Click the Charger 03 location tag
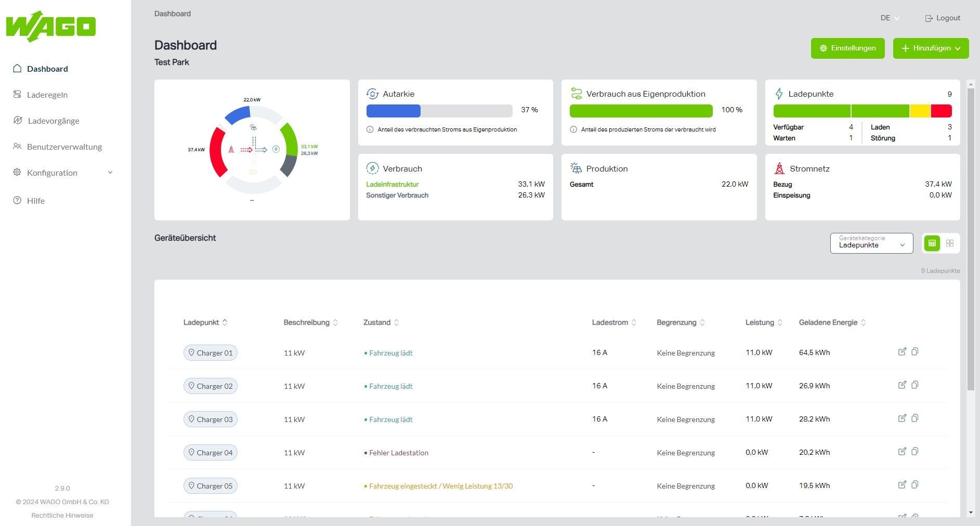The height and width of the screenshot is (526, 980). tap(211, 419)
